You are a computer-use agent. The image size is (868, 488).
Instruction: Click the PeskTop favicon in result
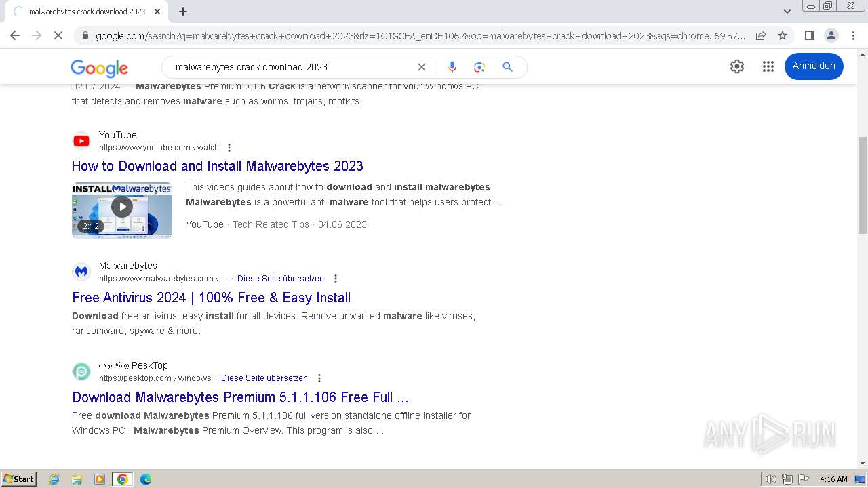tap(81, 371)
